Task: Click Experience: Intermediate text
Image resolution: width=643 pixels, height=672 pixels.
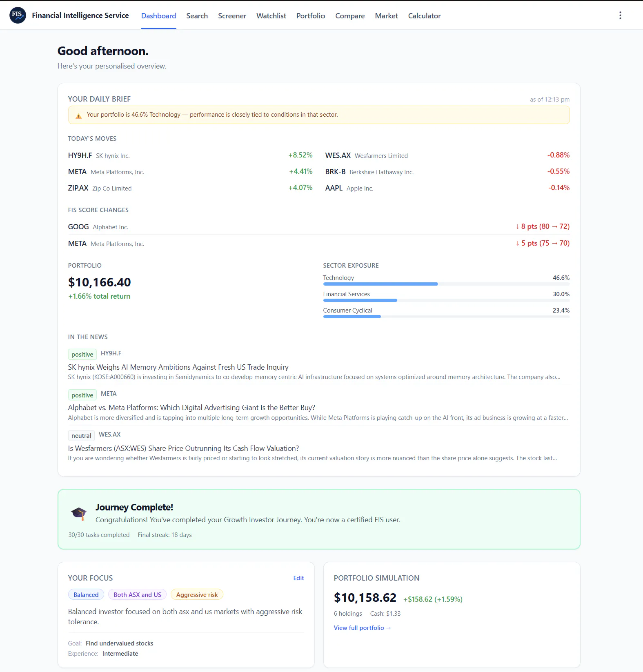Action: click(103, 654)
